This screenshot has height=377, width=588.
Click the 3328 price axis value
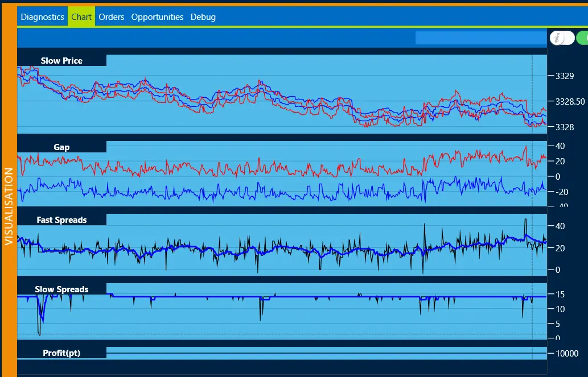564,127
